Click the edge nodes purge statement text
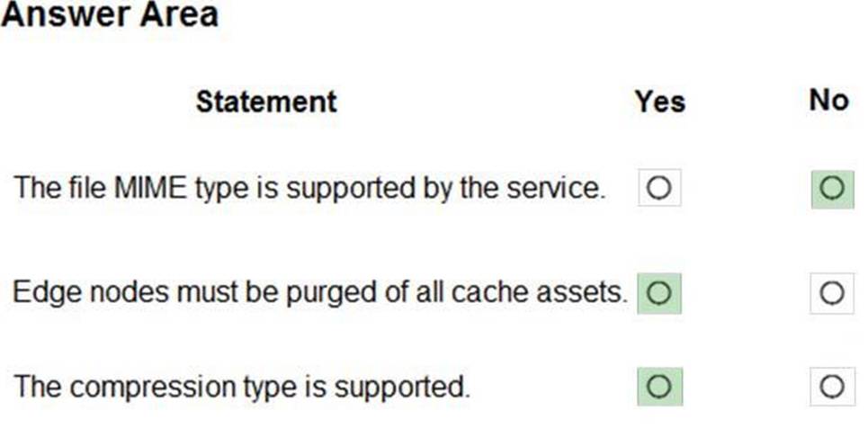 point(319,293)
